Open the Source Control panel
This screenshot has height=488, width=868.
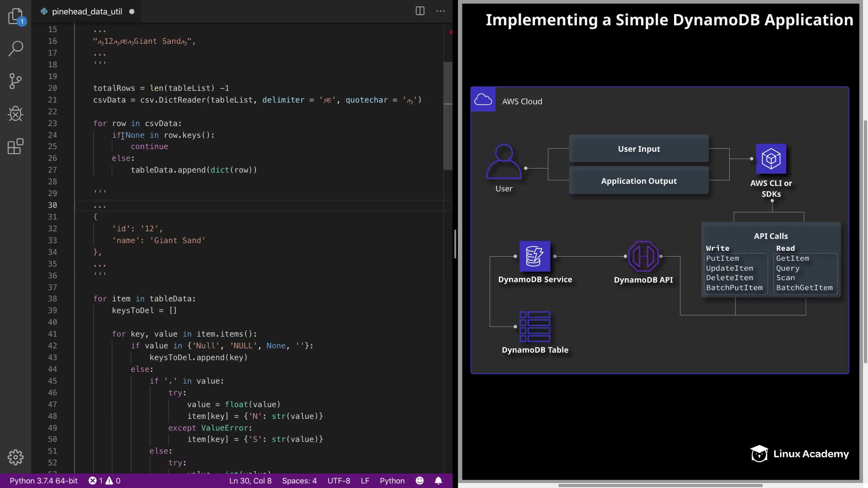pos(15,81)
